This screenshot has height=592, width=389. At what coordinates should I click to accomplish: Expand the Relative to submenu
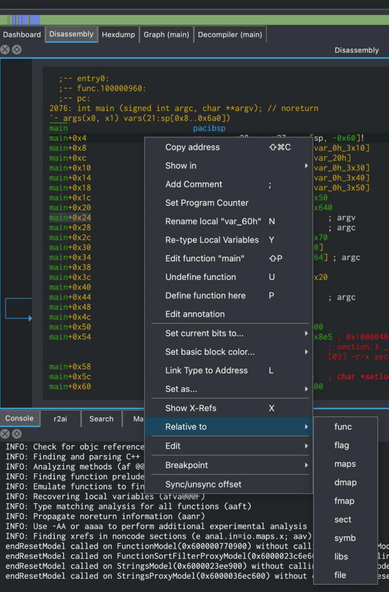point(228,427)
